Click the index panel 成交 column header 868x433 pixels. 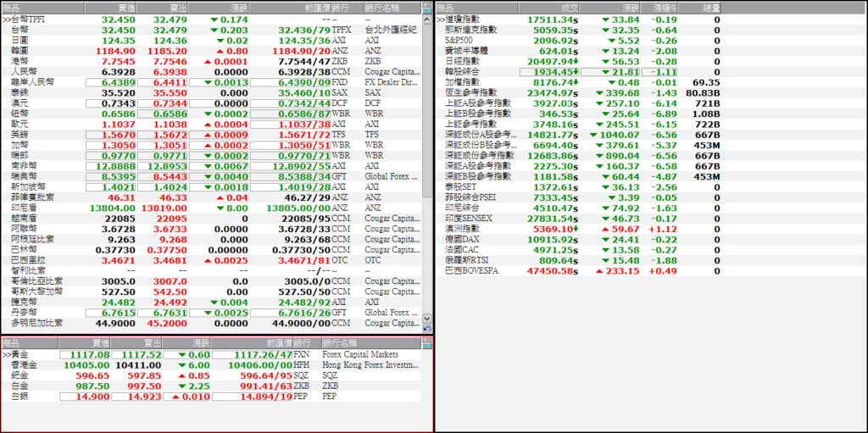click(549, 8)
